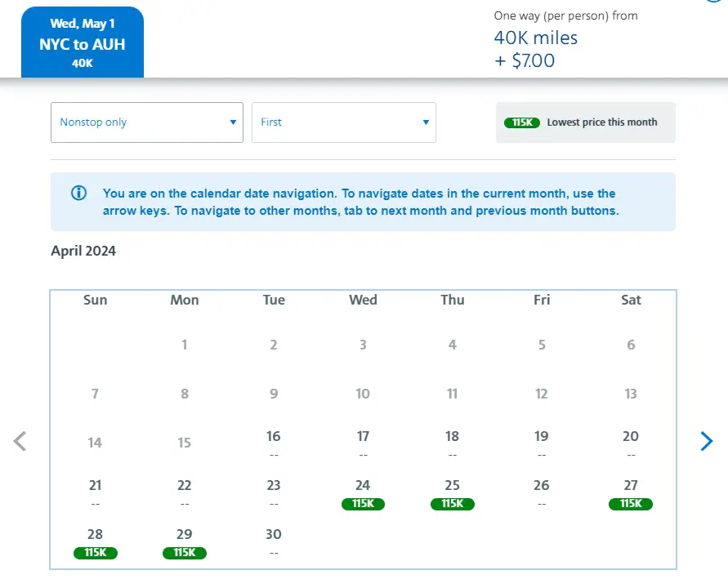This screenshot has width=728, height=579.
Task: Go to previous month using left arrow
Action: [20, 442]
